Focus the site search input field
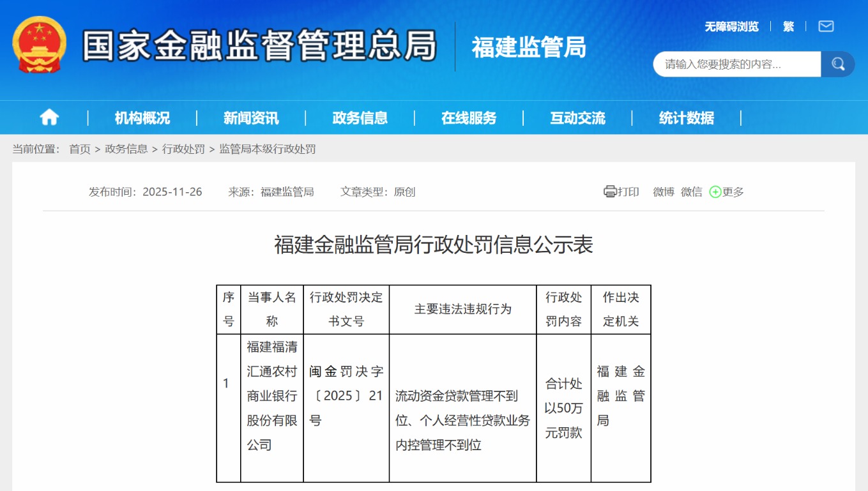868x491 pixels. (x=737, y=64)
